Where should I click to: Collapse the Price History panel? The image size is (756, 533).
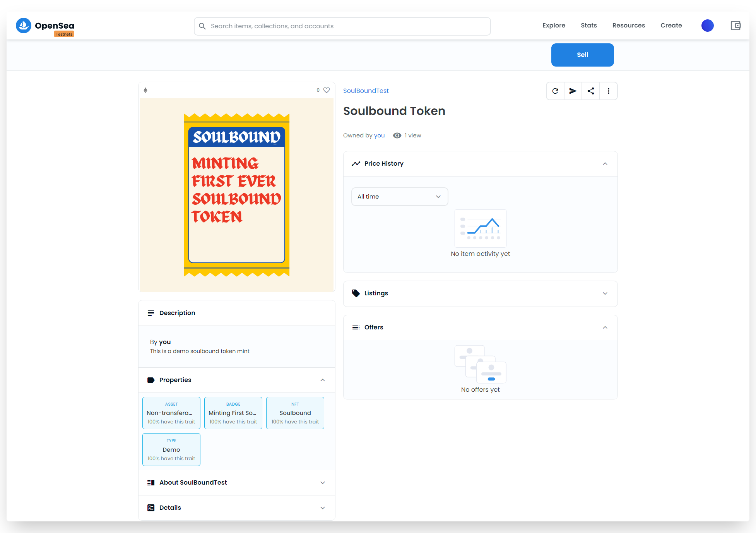click(605, 164)
